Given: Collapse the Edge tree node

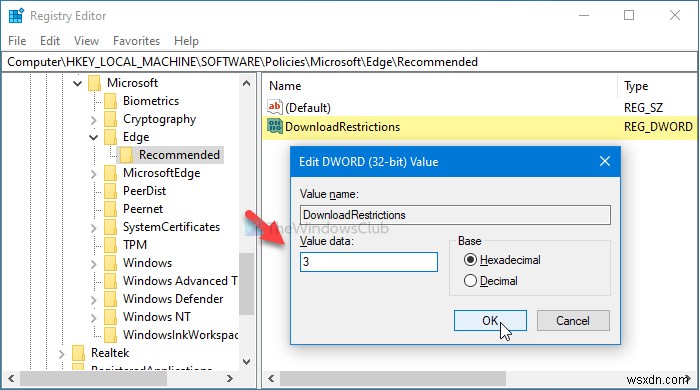Looking at the screenshot, I should tap(93, 137).
